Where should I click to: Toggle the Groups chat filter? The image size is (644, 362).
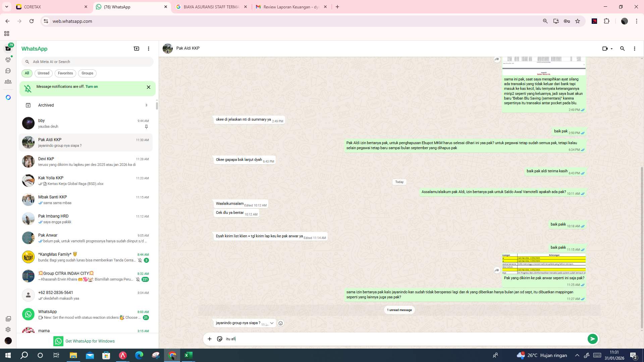(x=87, y=73)
